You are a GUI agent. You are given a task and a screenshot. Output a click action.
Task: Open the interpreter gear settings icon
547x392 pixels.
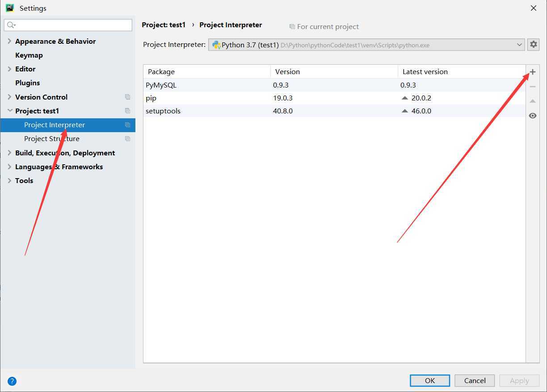click(x=534, y=45)
